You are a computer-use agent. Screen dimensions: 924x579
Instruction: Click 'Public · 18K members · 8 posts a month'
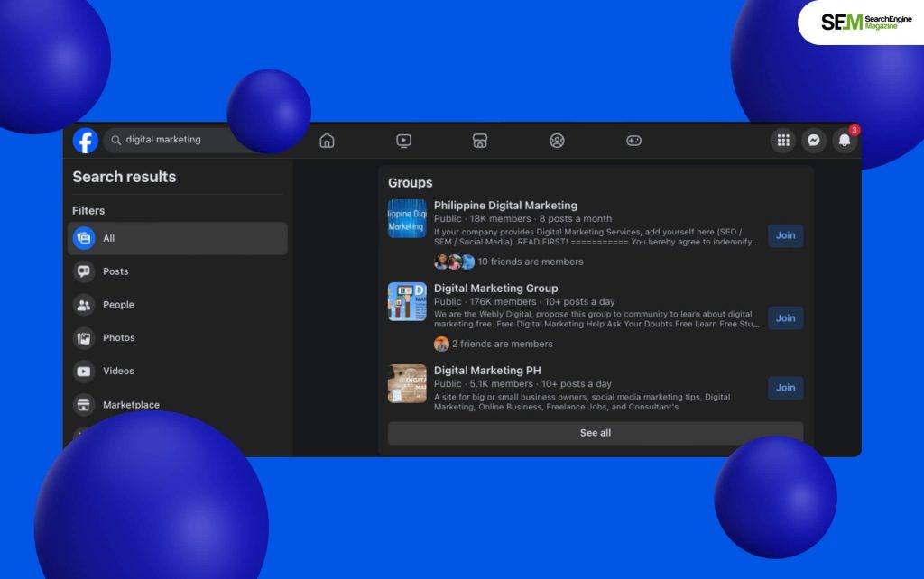[x=522, y=218]
